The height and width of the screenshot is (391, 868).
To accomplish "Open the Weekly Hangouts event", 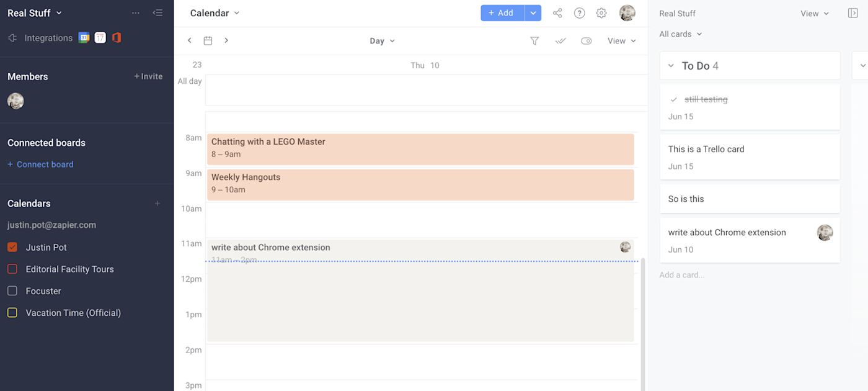I will click(x=420, y=184).
